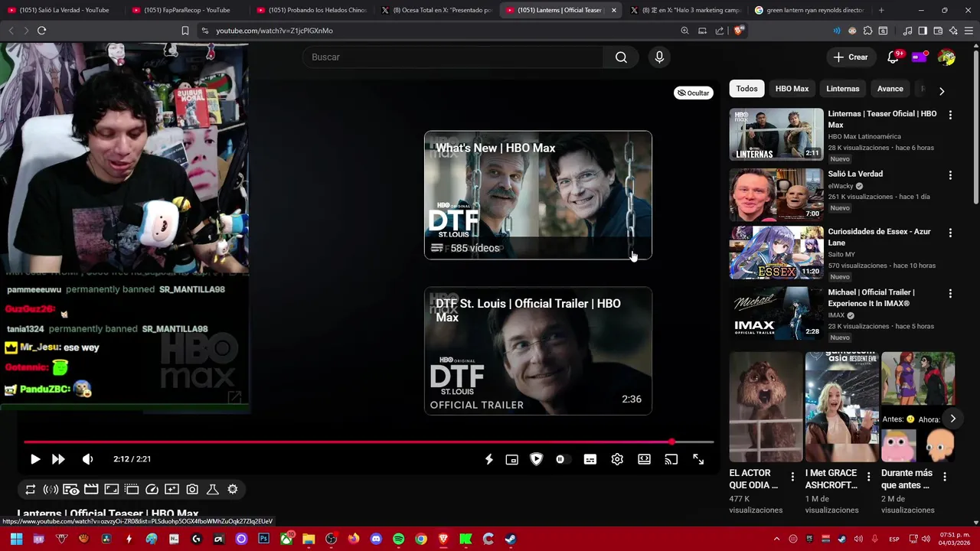This screenshot has width=980, height=551.
Task: Open Windows Start menu
Action: (x=16, y=539)
